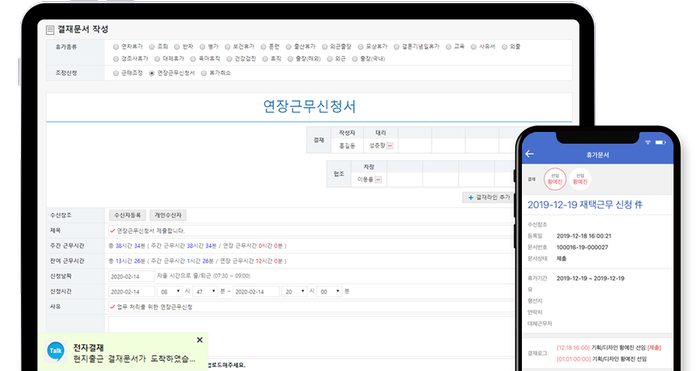This screenshot has height=371, width=700.
Task: Click the 결재라인 추가 button
Action: click(x=488, y=197)
